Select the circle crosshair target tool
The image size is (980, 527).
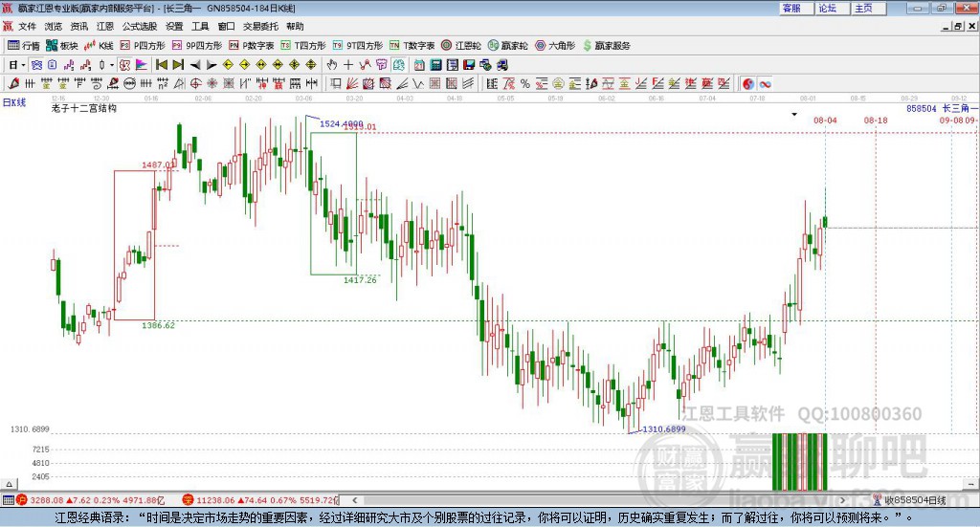195,83
